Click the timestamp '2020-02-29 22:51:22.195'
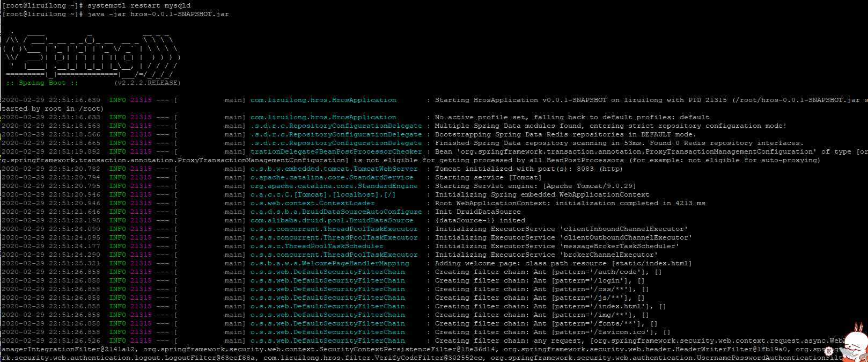The width and height of the screenshot is (868, 362). tap(51, 220)
